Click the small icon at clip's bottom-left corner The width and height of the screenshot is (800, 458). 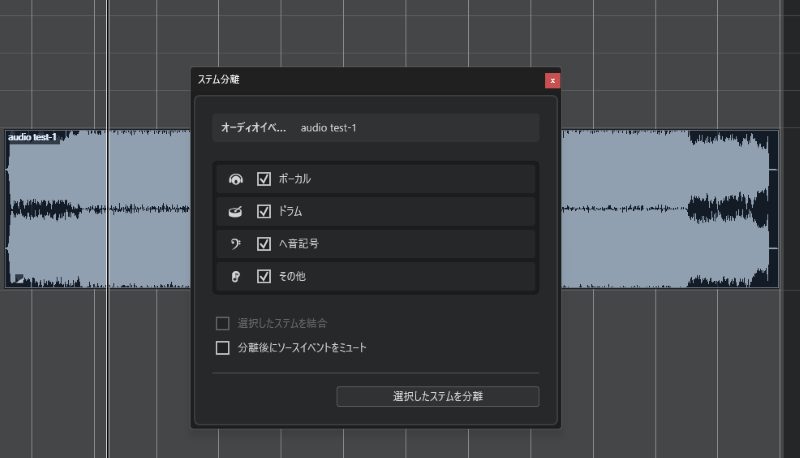pos(17,279)
